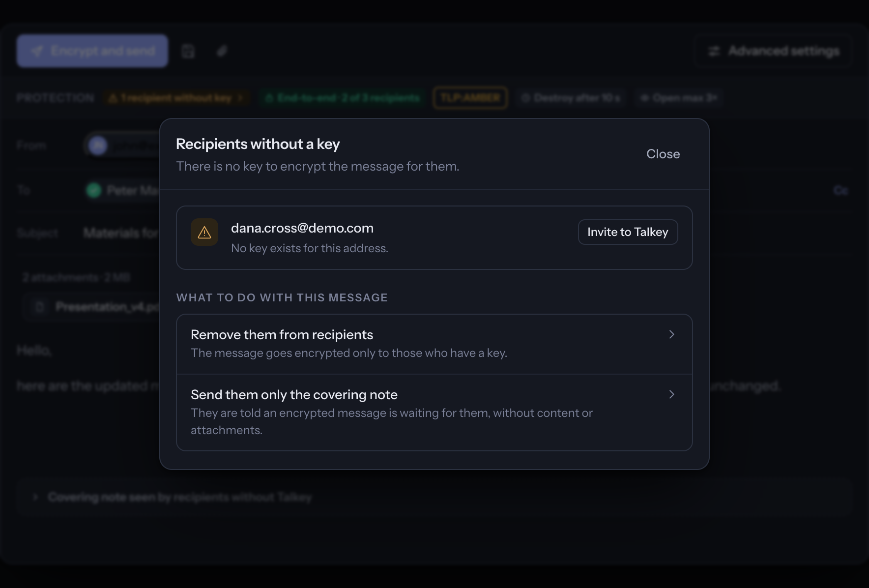Click the attachment paperclip icon in background toolbar
869x588 pixels.
(x=222, y=51)
